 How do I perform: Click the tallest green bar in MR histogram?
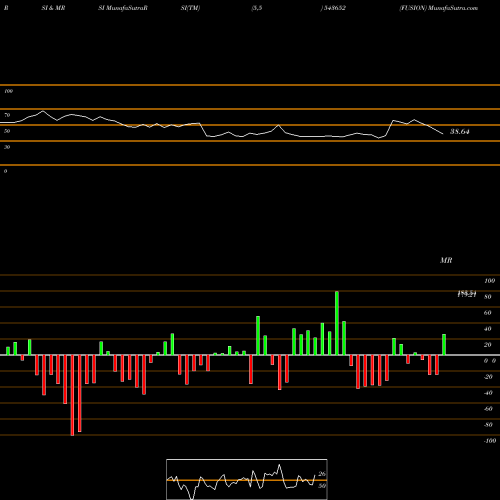coord(337,323)
